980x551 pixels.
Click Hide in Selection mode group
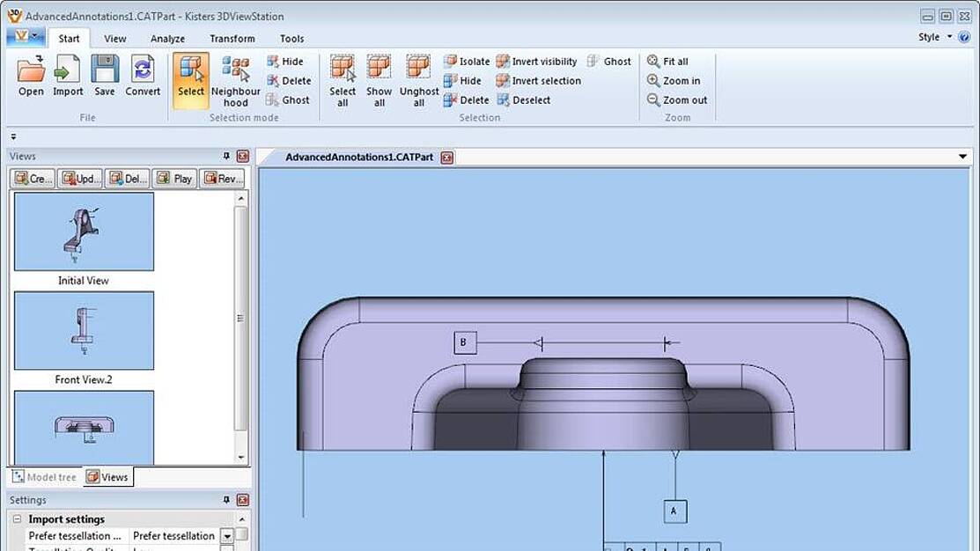(x=285, y=62)
